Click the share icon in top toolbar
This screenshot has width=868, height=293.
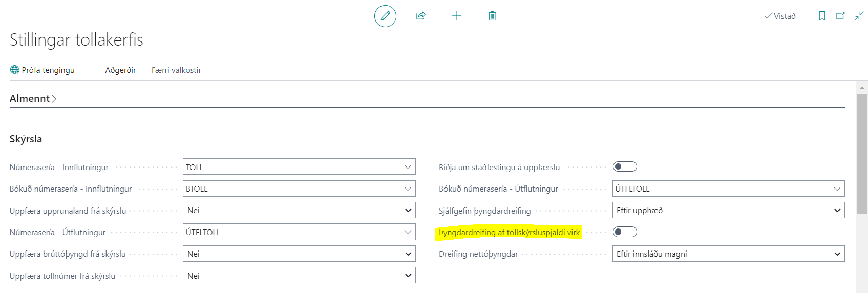coord(420,16)
